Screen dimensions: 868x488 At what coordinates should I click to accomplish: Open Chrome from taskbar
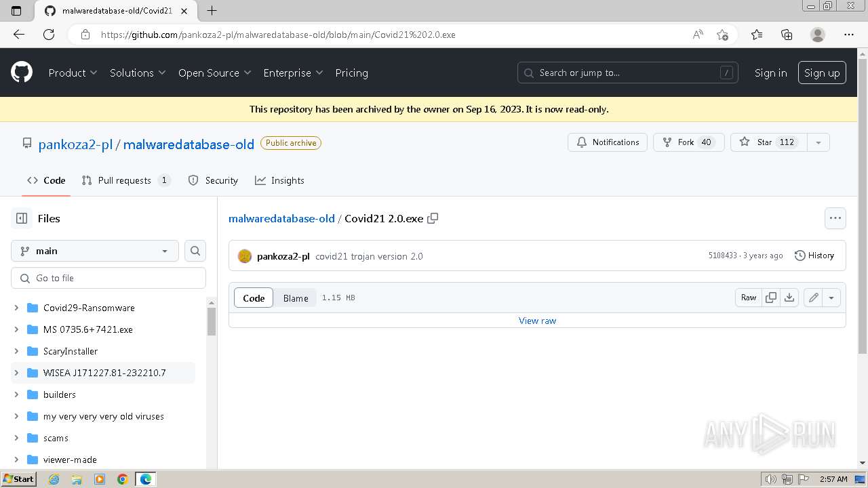123,479
